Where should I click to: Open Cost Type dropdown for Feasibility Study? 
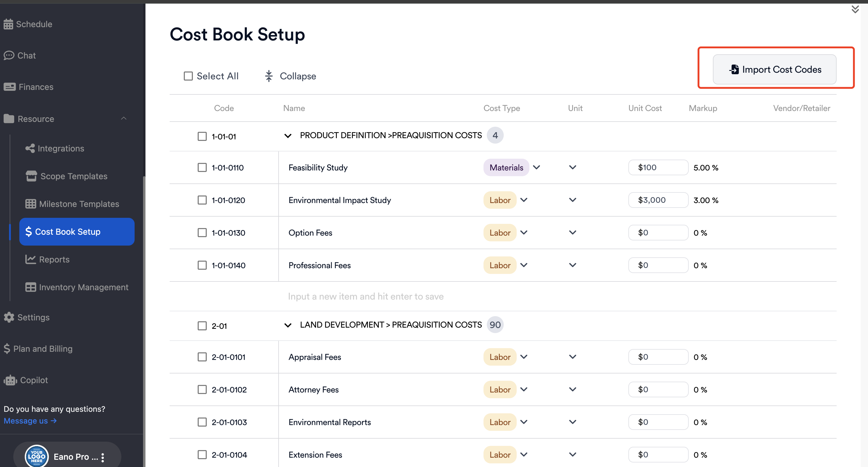point(536,167)
